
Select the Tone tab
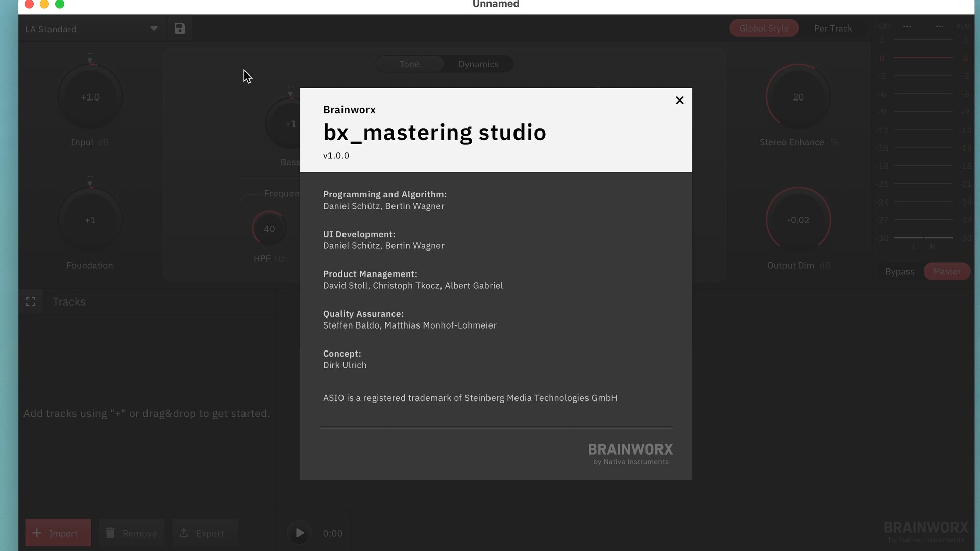pos(409,64)
